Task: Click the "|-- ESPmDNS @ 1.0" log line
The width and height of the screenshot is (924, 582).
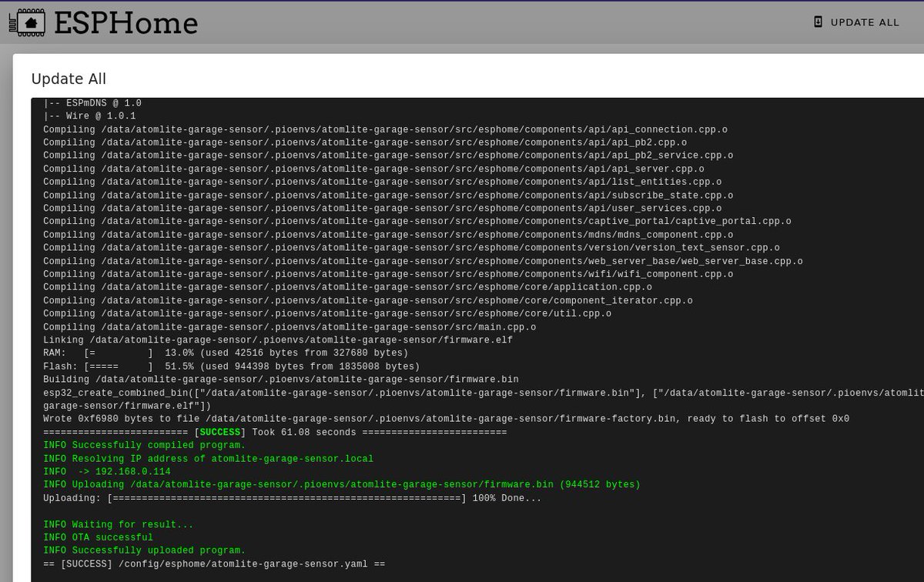Action: [92, 103]
